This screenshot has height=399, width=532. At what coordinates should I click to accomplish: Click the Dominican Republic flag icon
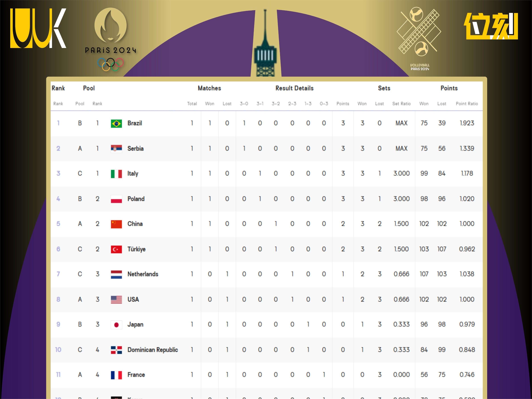tap(116, 350)
